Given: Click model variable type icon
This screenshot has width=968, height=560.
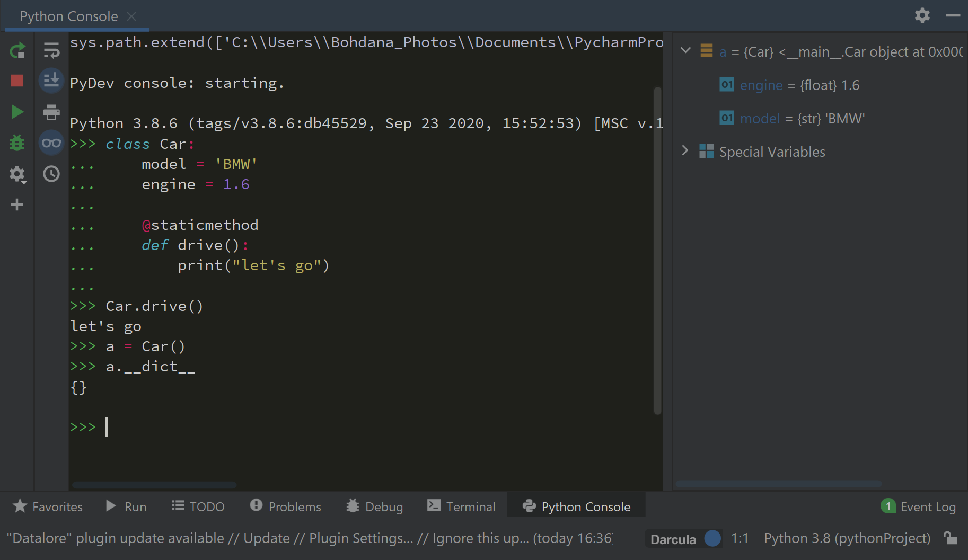Looking at the screenshot, I should coord(727,118).
